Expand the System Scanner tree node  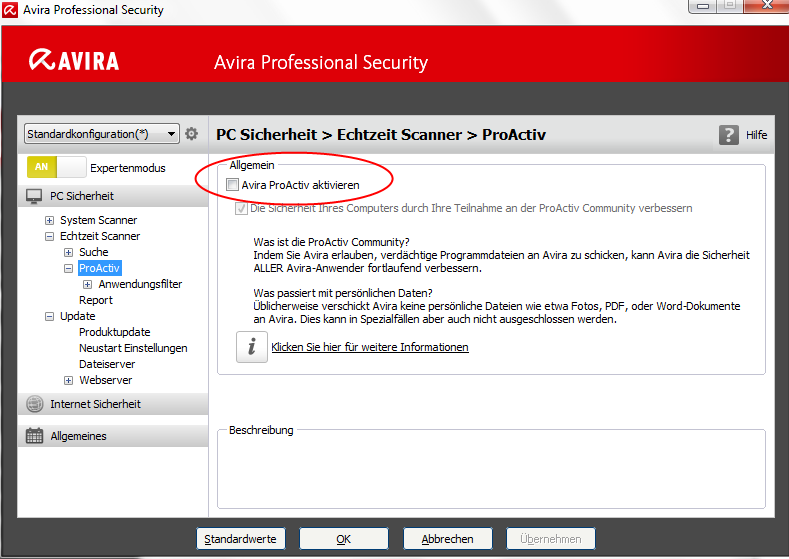[50, 220]
